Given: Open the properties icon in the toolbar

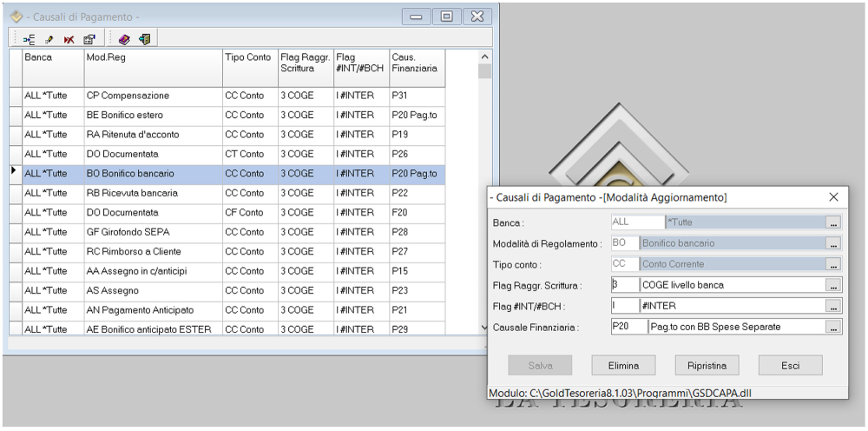Looking at the screenshot, I should (x=89, y=39).
